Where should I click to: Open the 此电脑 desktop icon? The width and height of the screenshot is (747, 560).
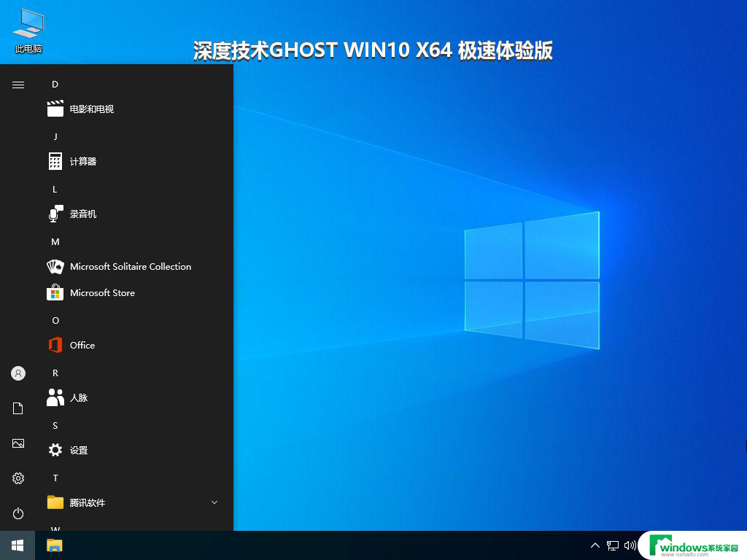click(28, 31)
